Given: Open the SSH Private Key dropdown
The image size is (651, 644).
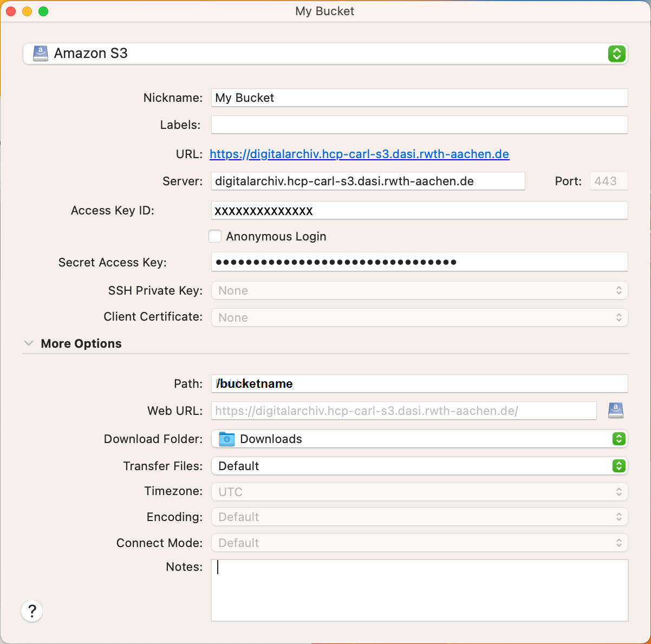Looking at the screenshot, I should (x=419, y=290).
